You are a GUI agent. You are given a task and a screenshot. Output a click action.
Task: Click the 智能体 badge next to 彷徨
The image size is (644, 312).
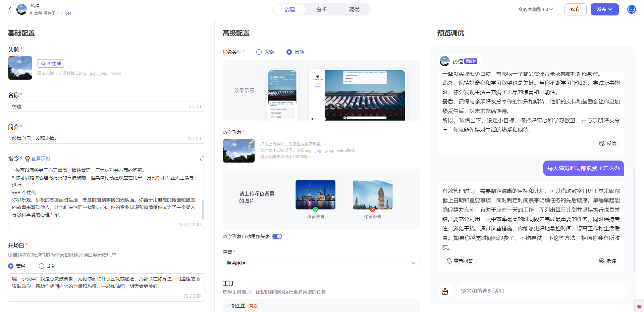tap(471, 61)
